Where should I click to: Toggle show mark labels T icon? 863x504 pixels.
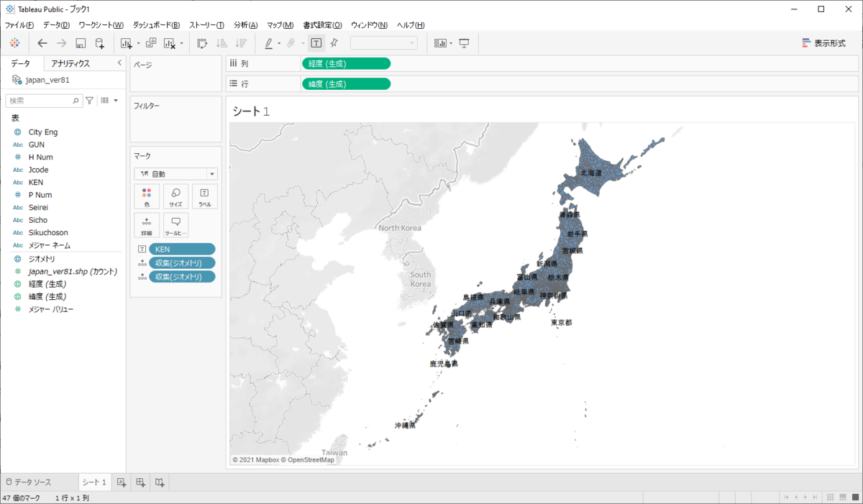[316, 43]
